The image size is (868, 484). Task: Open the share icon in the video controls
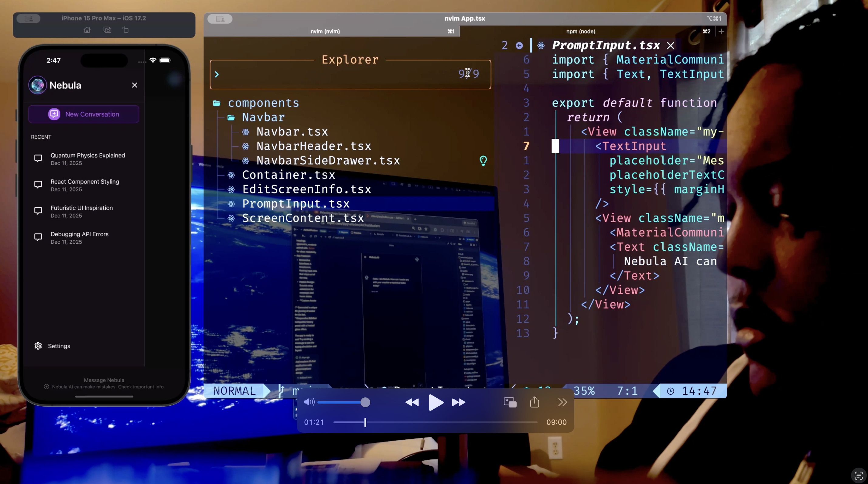(534, 402)
